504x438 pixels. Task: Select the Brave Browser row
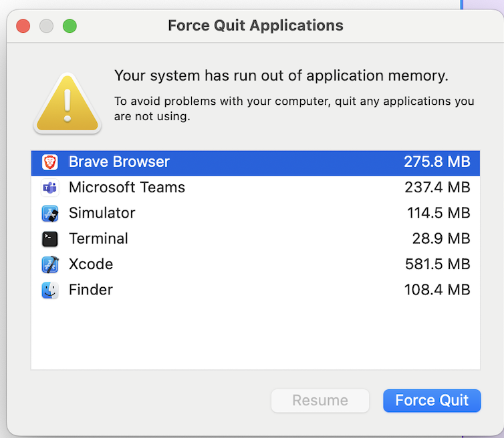[x=255, y=163]
